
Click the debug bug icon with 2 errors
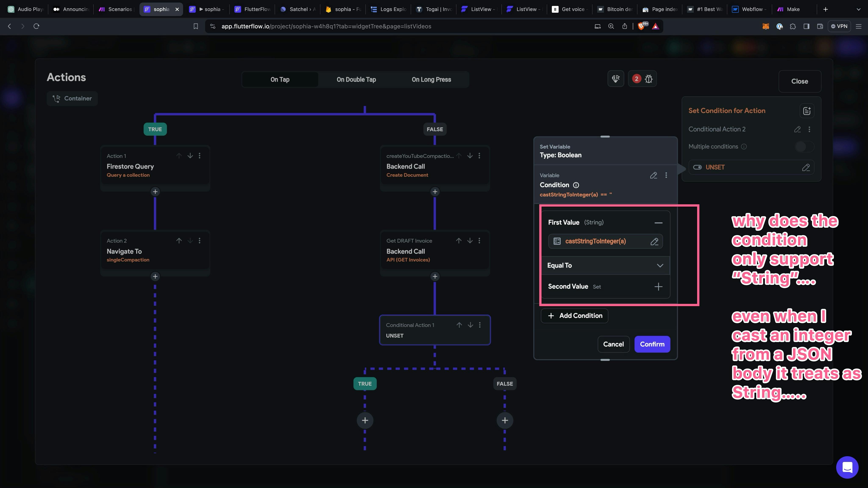point(642,79)
